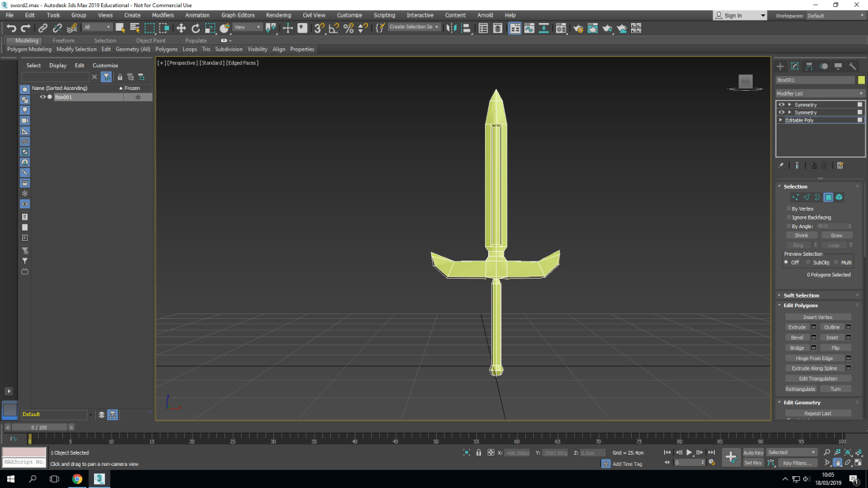Check Ignore Backfacing in Selection rollout
This screenshot has width=868, height=488.
(788, 217)
